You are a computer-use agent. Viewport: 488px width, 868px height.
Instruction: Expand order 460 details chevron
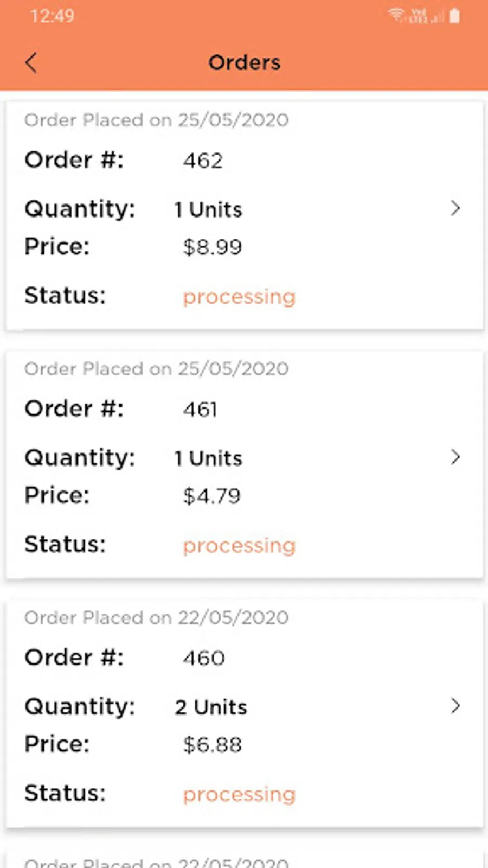point(455,706)
